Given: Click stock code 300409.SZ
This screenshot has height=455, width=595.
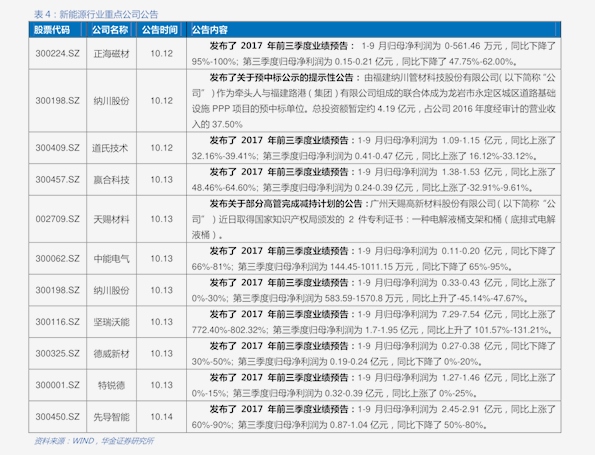Looking at the screenshot, I should [x=58, y=148].
